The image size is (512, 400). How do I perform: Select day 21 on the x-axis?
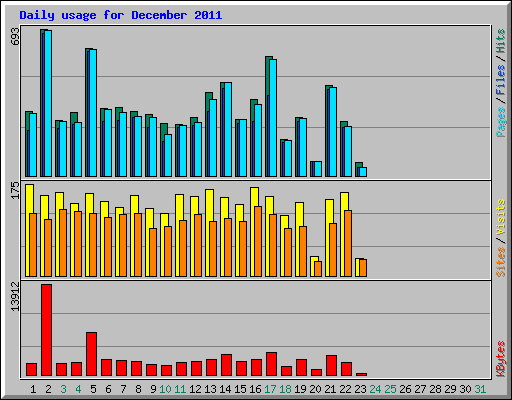(330, 389)
